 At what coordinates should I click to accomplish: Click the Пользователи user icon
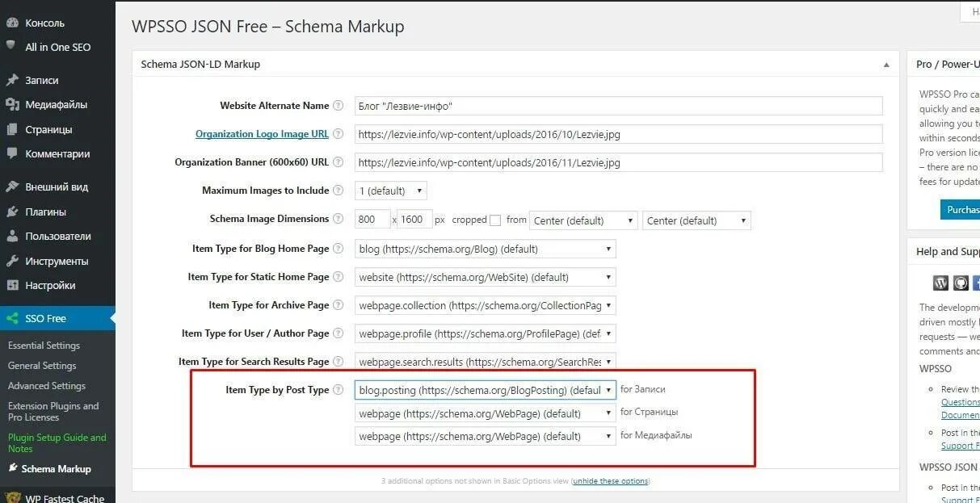pos(12,236)
